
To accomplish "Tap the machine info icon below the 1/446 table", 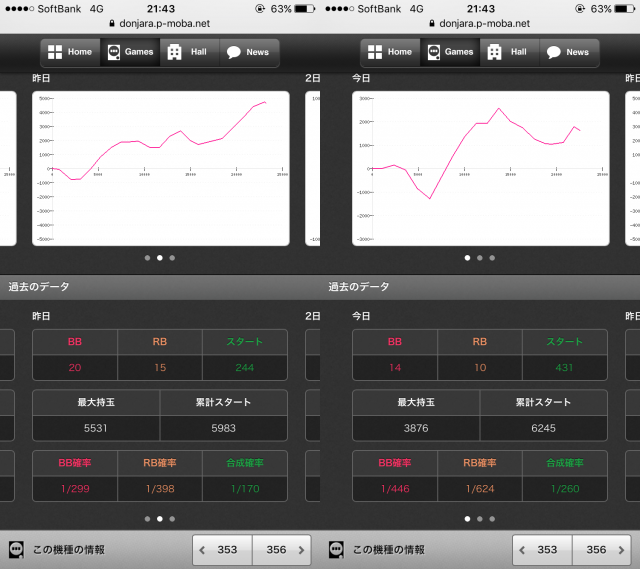I will 336,549.
